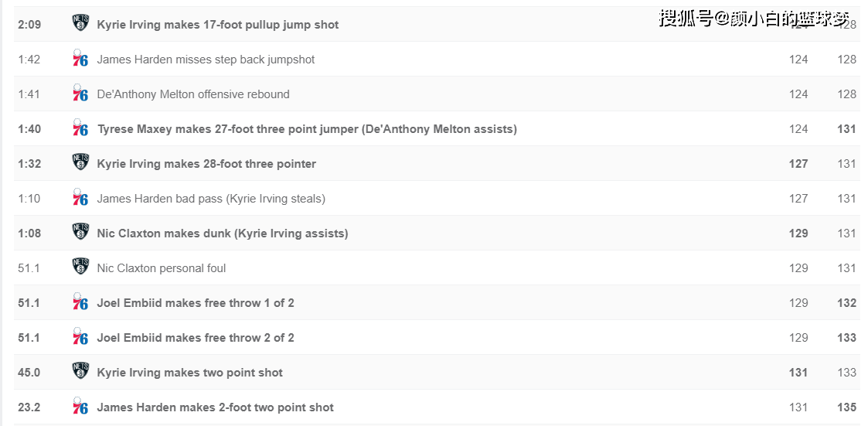
Task: Click James Harden makes 2-foot two point shot
Action: pos(216,407)
